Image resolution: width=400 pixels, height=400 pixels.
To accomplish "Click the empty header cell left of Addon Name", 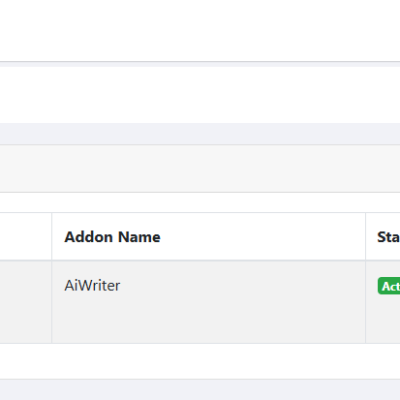I will tap(26, 236).
